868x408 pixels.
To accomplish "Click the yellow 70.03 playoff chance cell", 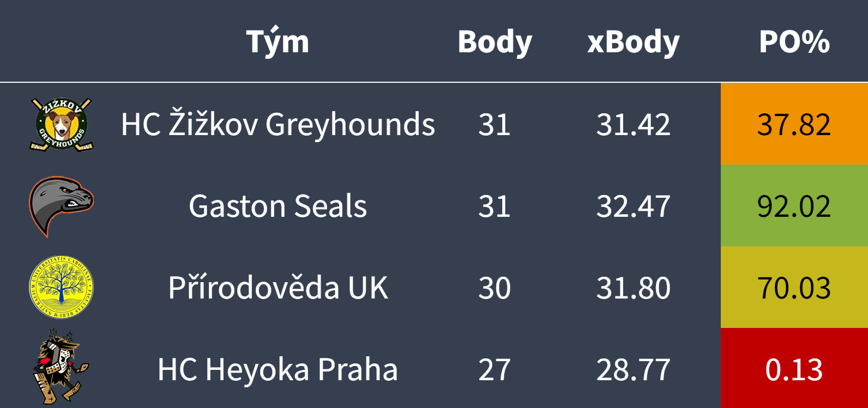I will (794, 288).
